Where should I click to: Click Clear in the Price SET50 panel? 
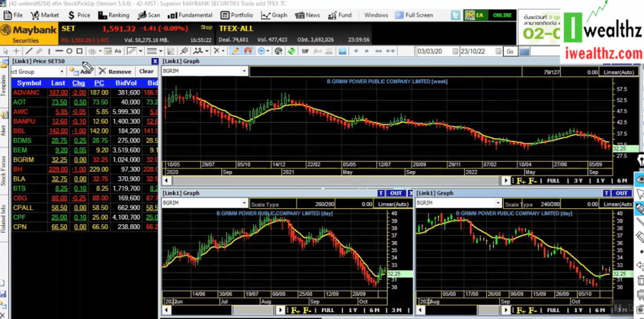pyautogui.click(x=146, y=72)
